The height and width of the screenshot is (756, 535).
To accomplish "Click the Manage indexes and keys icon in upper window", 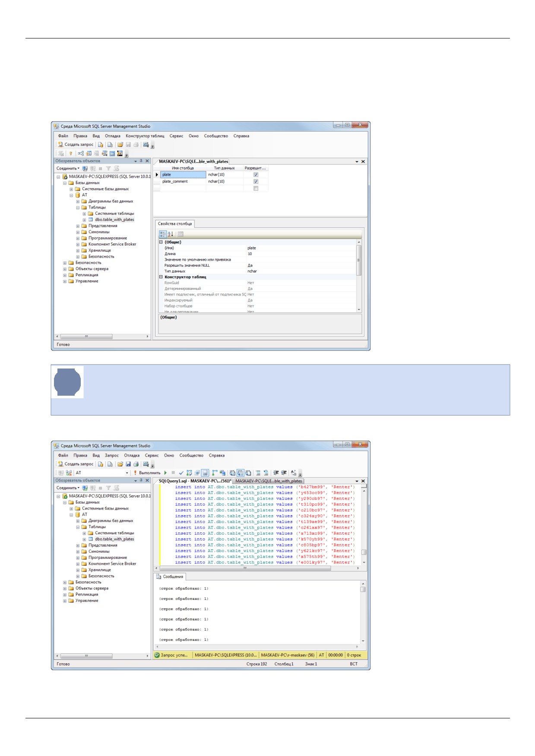I will 89,153.
